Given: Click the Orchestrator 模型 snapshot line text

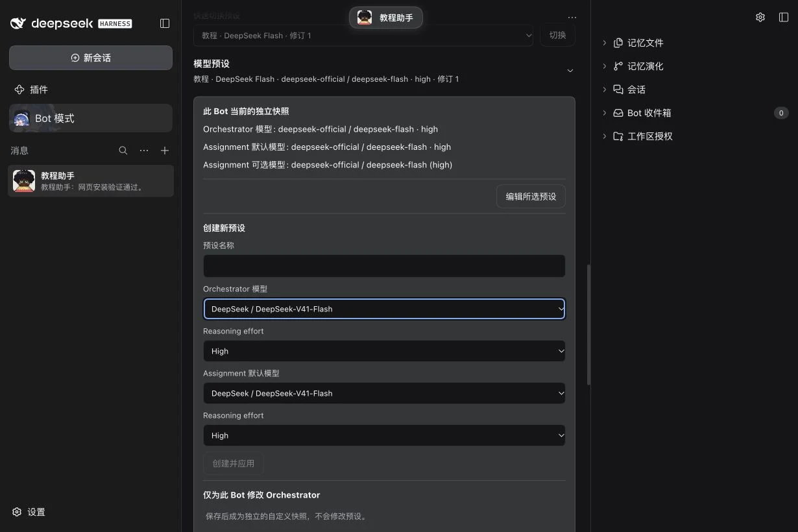Looking at the screenshot, I should [320, 129].
